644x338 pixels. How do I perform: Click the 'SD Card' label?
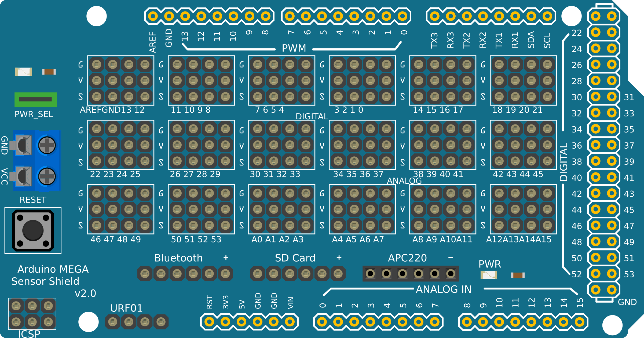pos(295,258)
